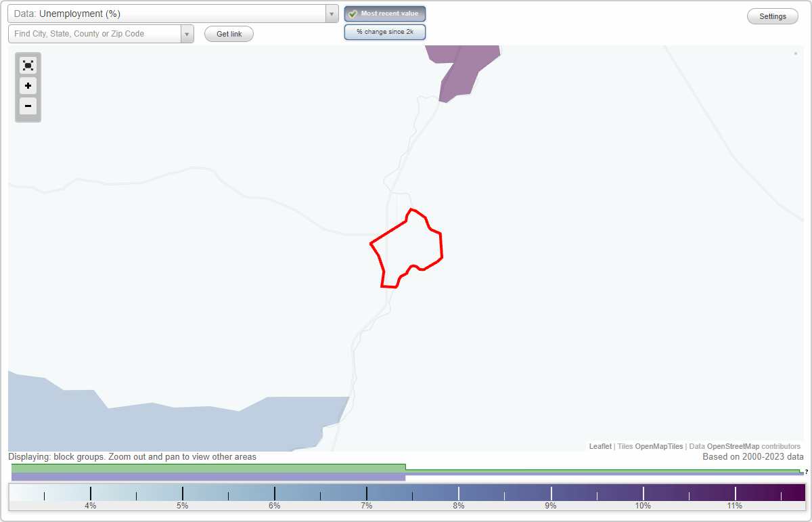Screen dimensions: 812x522
Task: Click the Get link button
Action: [x=229, y=34]
